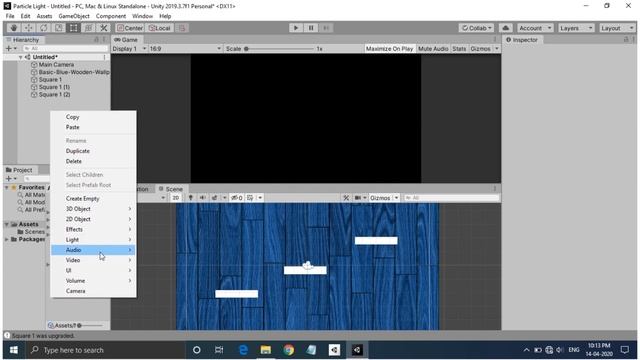This screenshot has height=360, width=640.
Task: Select the Rotate tool
Action: pos(44,28)
